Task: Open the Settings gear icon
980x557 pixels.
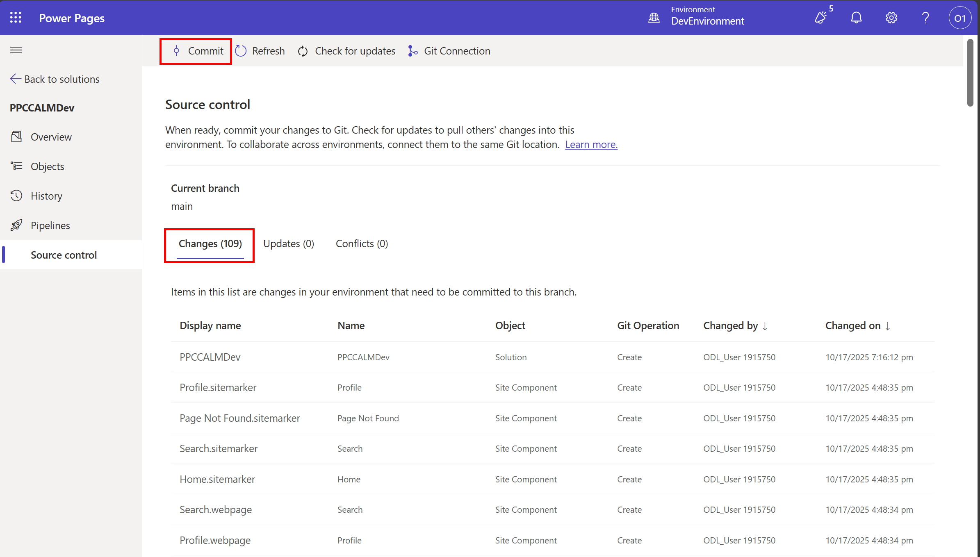Action: [891, 17]
